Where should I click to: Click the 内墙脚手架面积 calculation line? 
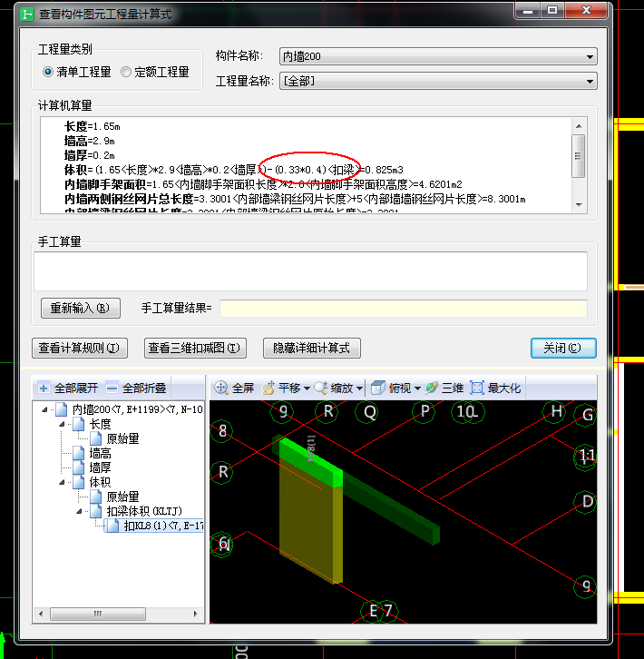pos(263,184)
